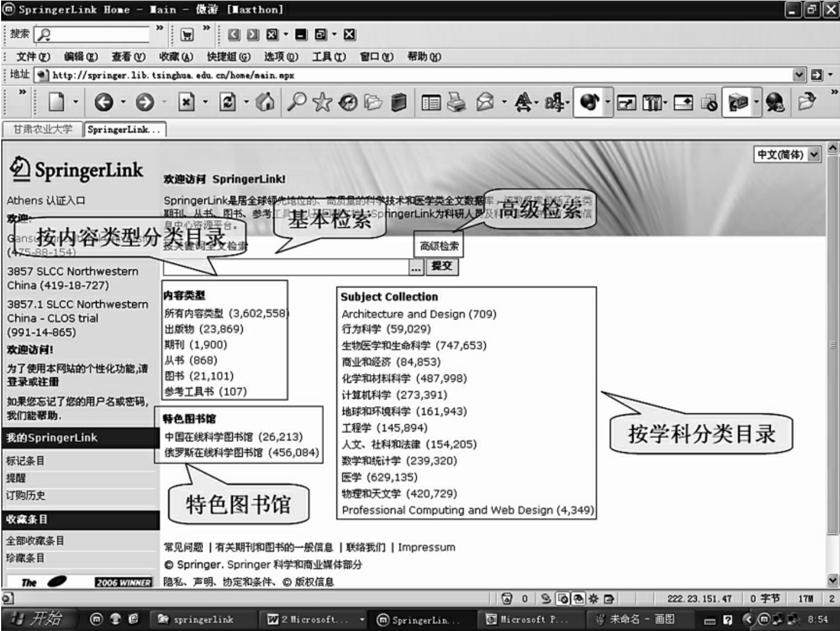The image size is (840, 631).
Task: Click the globe icon in the toolbar
Action: click(x=589, y=102)
